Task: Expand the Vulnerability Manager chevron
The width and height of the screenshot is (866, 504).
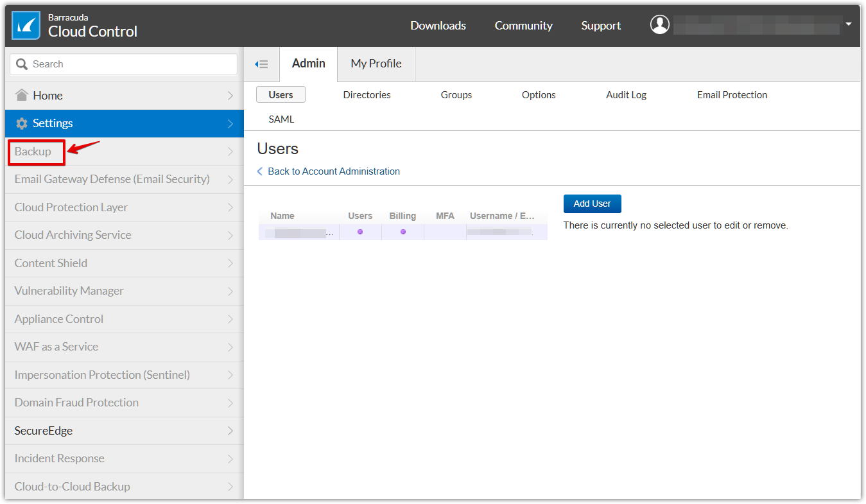Action: point(230,291)
